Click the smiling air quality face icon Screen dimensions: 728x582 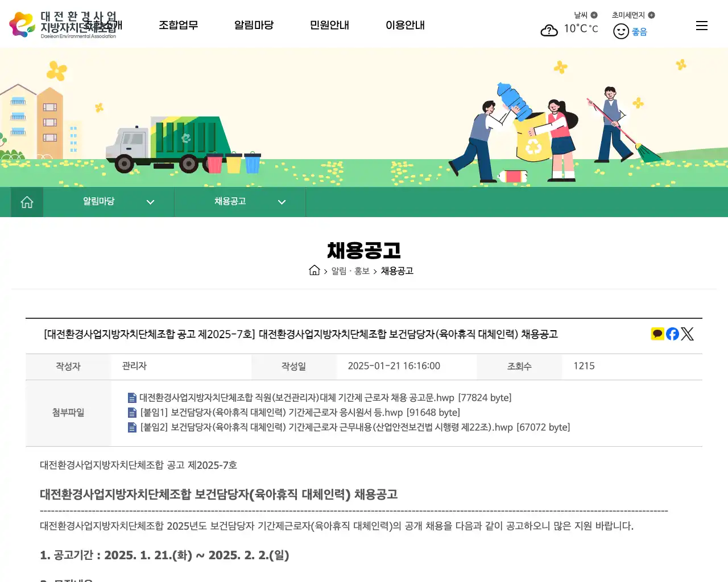pyautogui.click(x=620, y=32)
